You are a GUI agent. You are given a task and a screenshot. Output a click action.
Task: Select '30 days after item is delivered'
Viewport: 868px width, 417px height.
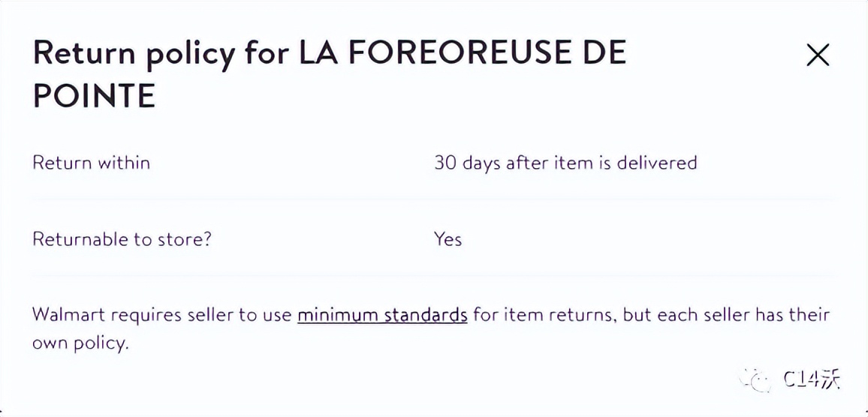tap(565, 163)
